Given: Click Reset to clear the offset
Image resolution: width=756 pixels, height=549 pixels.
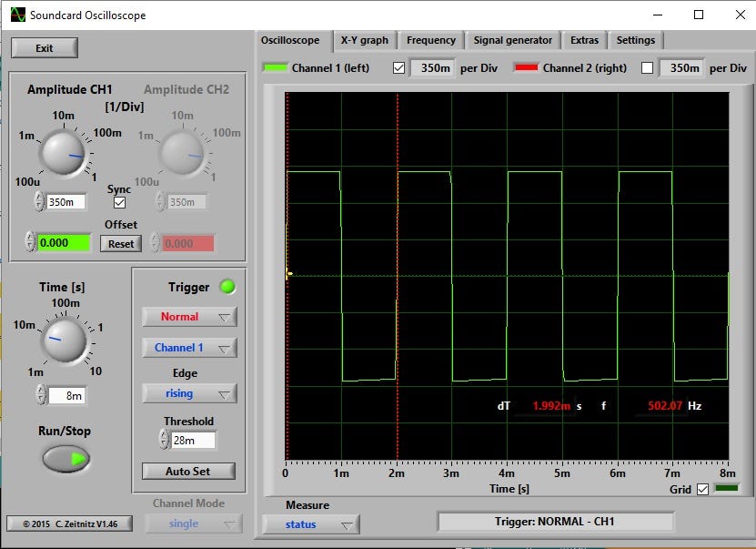Looking at the screenshot, I should 119,243.
